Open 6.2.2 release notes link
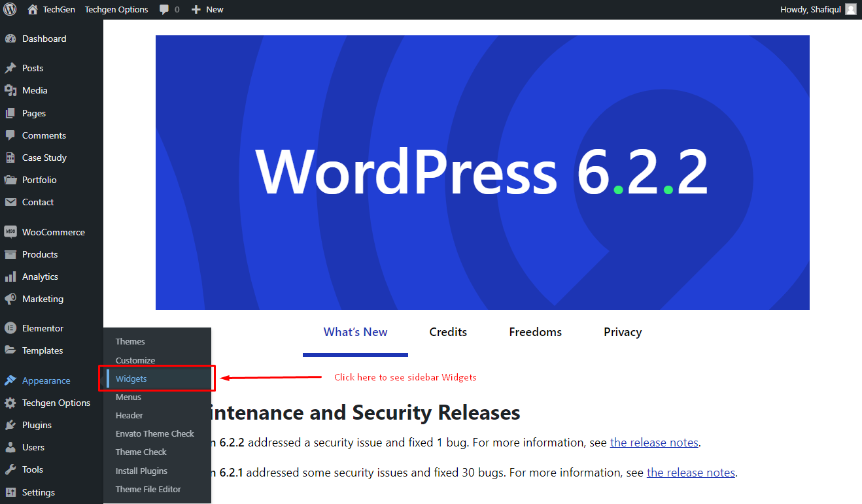This screenshot has height=504, width=862. (654, 443)
